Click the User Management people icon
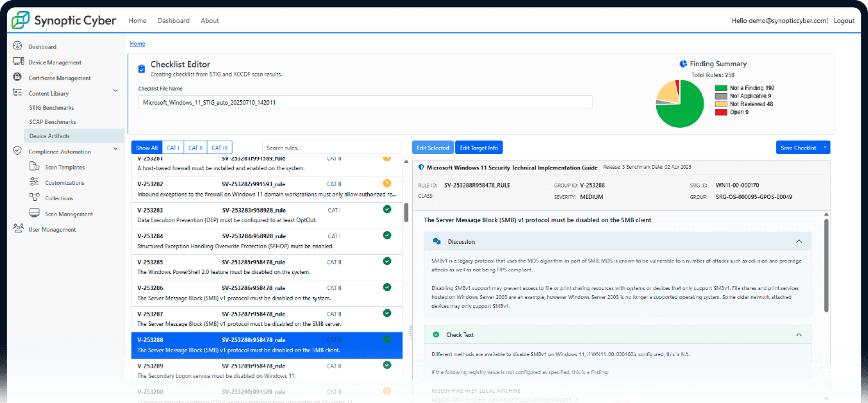Image resolution: width=868 pixels, height=403 pixels. [18, 229]
